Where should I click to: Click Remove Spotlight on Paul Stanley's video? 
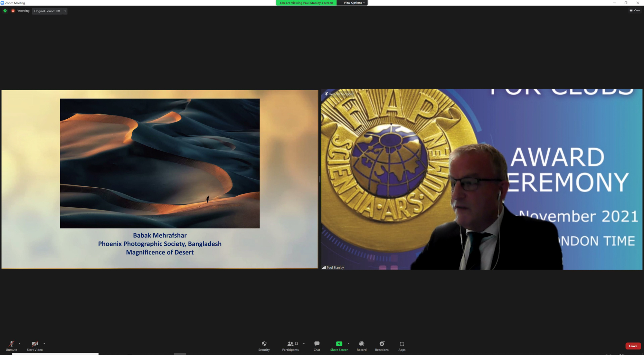(339, 94)
